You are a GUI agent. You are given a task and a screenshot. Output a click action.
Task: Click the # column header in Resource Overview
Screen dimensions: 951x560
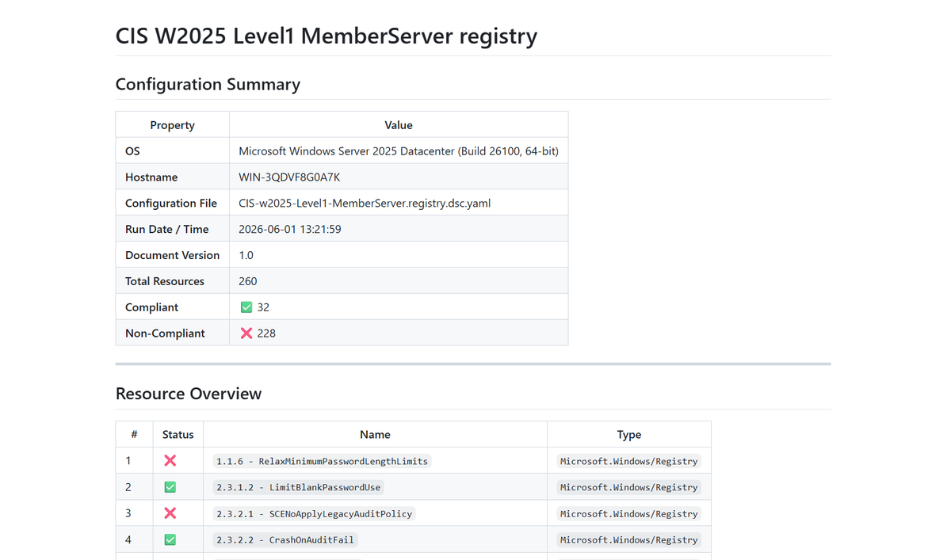point(135,434)
